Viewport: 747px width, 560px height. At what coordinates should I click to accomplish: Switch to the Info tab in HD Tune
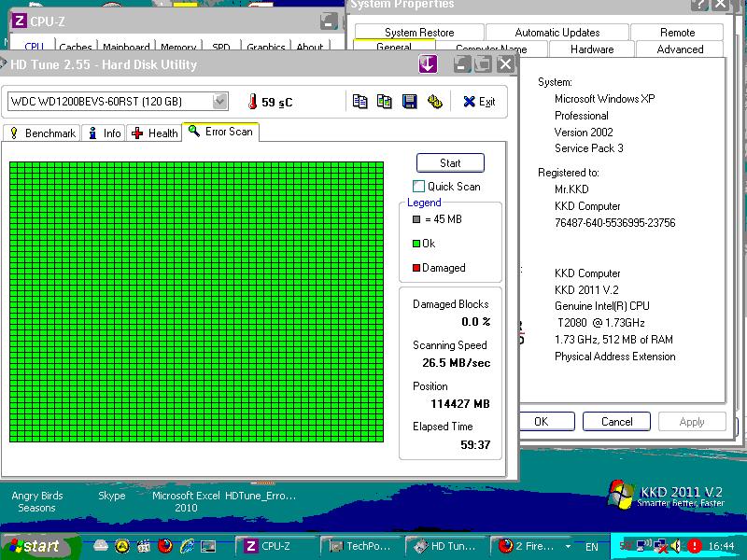[x=104, y=133]
